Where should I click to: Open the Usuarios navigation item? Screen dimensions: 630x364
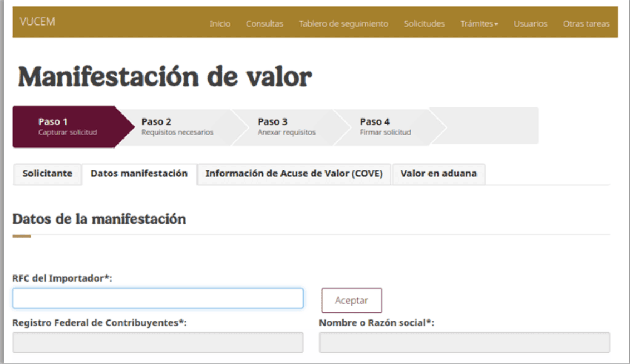530,24
